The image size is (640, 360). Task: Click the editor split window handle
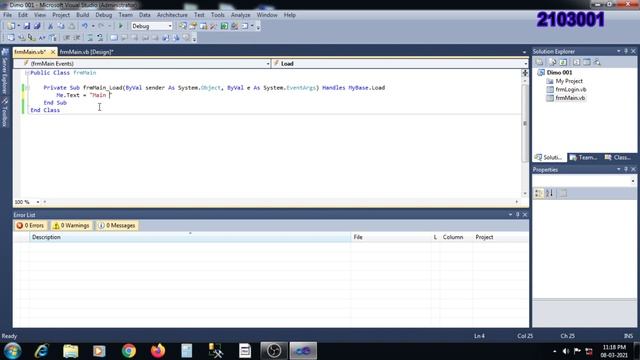(x=525, y=73)
